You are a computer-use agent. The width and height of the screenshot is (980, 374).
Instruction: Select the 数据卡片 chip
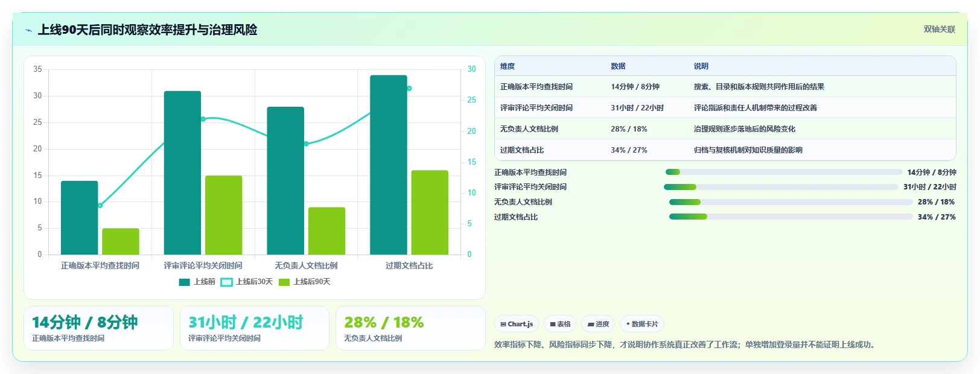tap(642, 324)
